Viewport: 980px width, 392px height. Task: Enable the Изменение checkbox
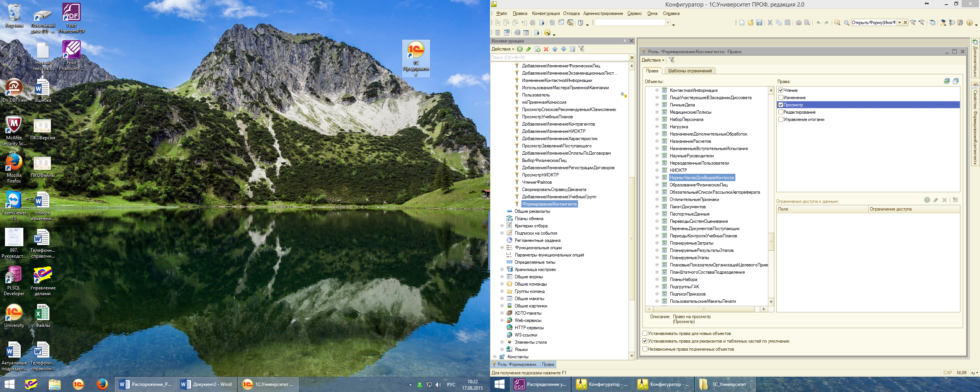click(781, 98)
